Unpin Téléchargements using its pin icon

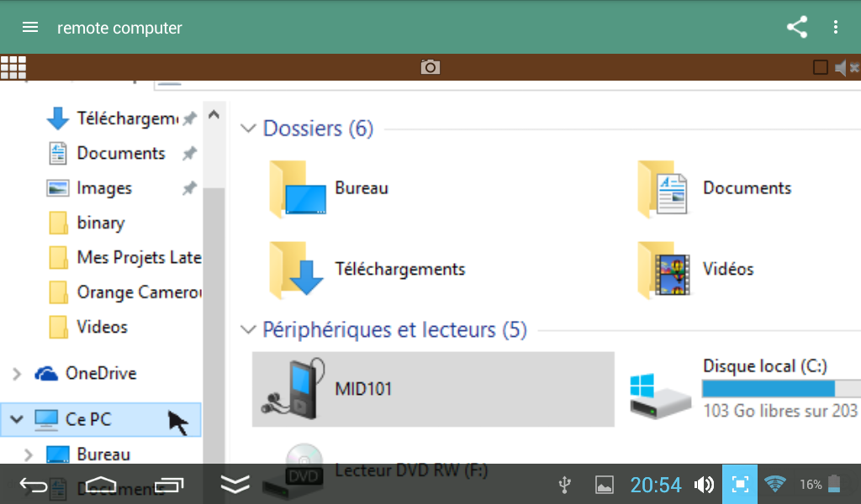189,118
